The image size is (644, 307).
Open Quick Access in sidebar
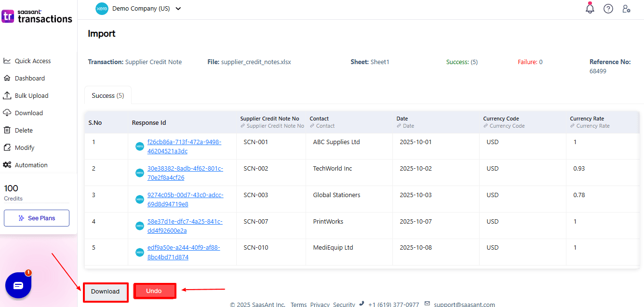tap(32, 61)
